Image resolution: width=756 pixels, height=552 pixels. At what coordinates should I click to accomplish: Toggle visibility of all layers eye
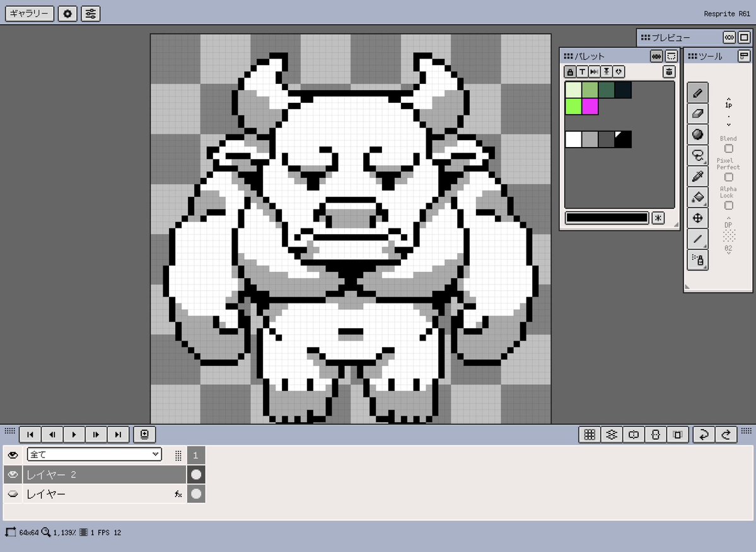pyautogui.click(x=13, y=454)
